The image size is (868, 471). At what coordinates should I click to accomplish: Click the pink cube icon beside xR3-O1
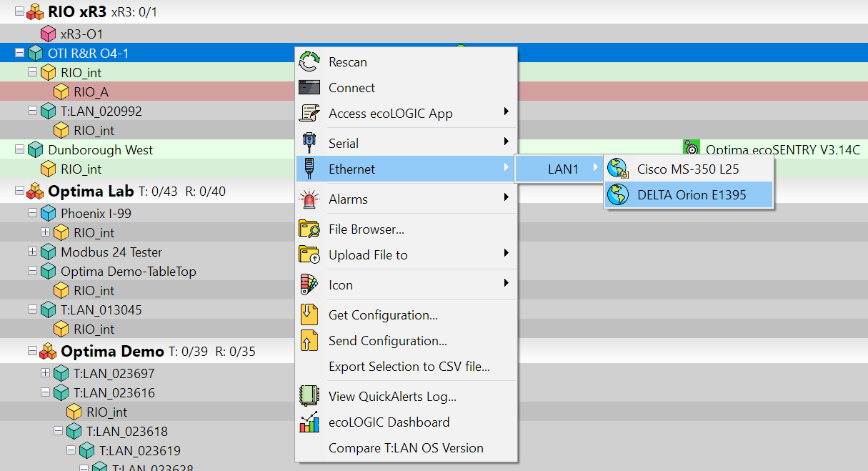[x=48, y=34]
